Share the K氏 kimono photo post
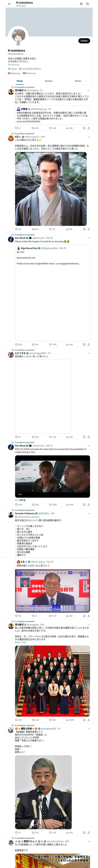 pos(89,229)
